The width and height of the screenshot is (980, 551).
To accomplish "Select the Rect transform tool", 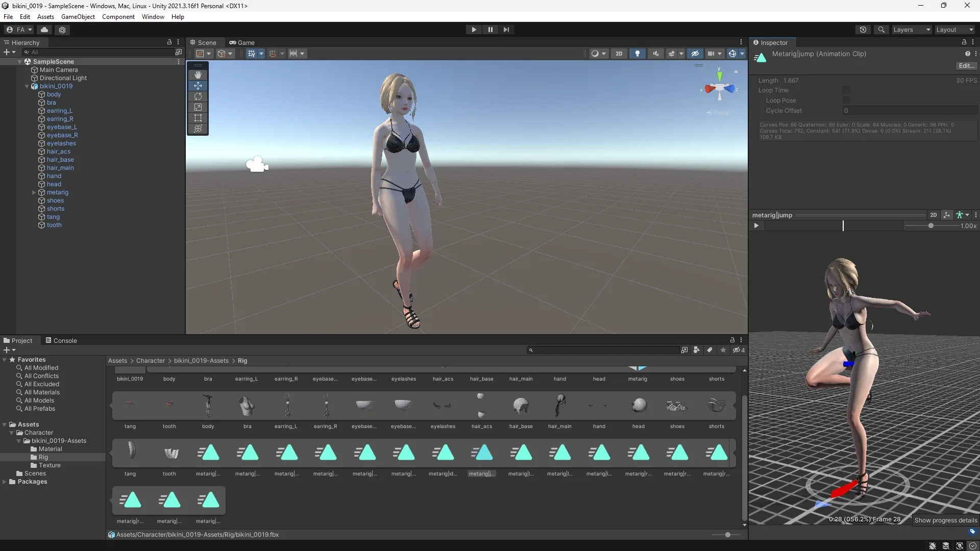I will (x=198, y=118).
